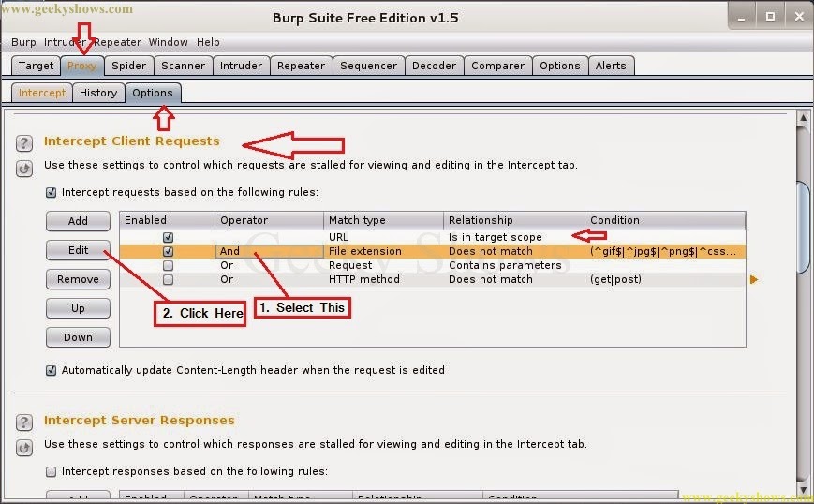Image resolution: width=814 pixels, height=504 pixels.
Task: Click the Remove rule button
Action: pos(78,279)
